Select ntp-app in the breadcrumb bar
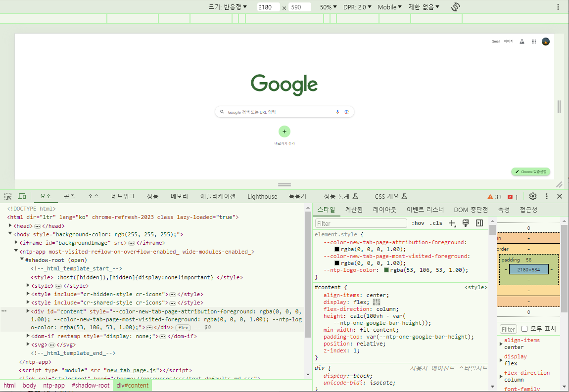The width and height of the screenshot is (569, 392). point(54,386)
